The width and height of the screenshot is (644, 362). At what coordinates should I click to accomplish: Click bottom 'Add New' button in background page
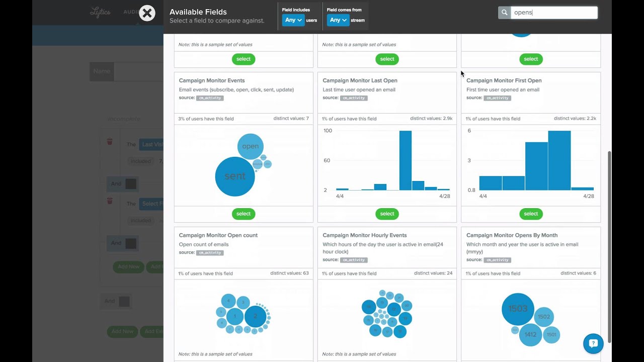coord(123,331)
